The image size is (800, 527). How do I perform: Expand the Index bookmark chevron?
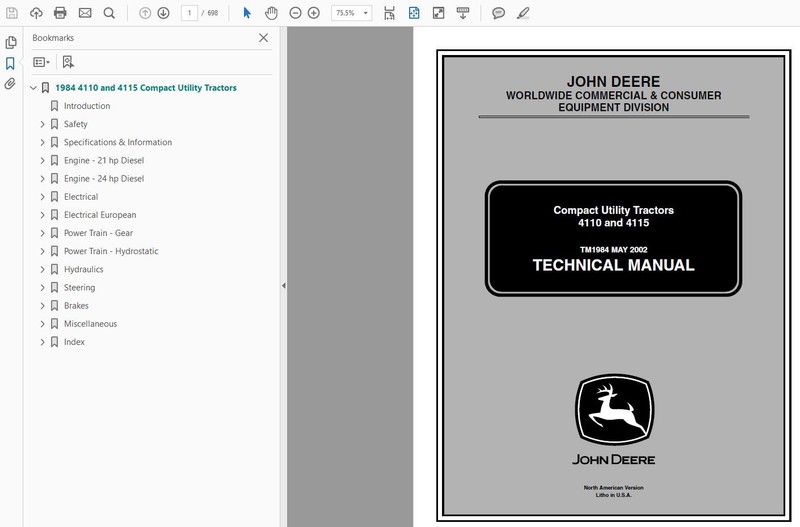point(42,342)
